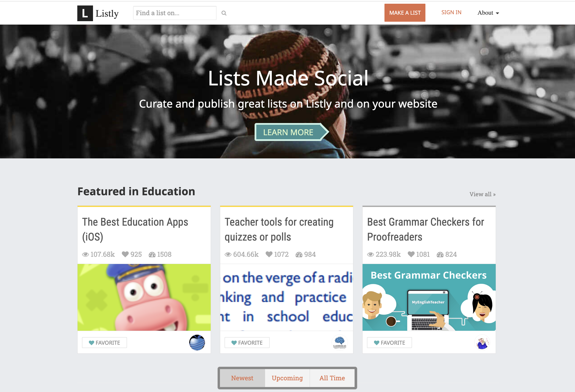
Task: Open the Best Education Apps author avatar
Action: click(x=197, y=342)
